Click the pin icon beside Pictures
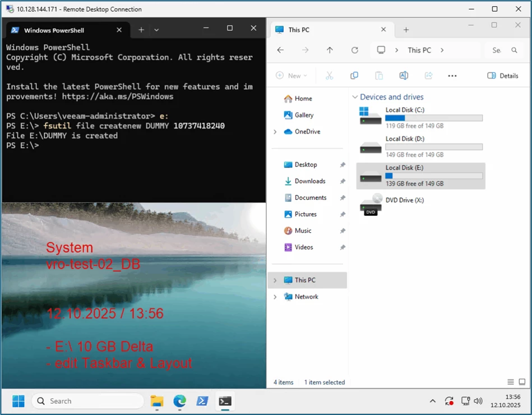This screenshot has height=415, width=532. [x=343, y=214]
